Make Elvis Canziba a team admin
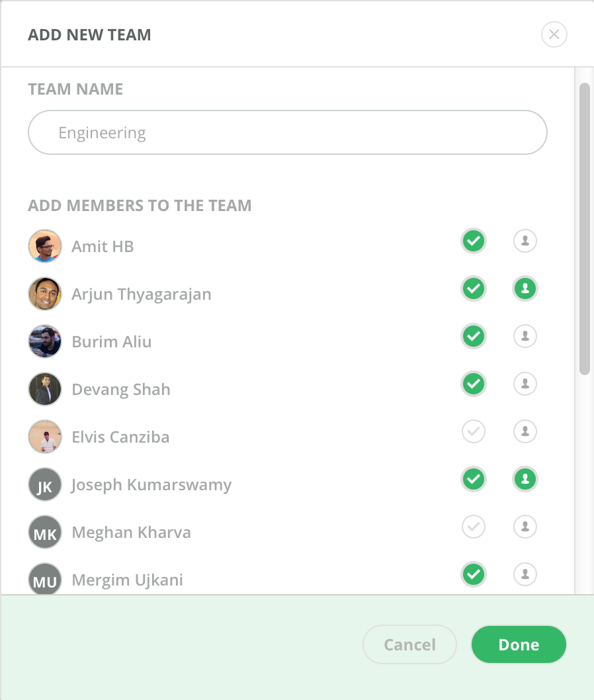Screen dimensions: 594x700 click(525, 431)
